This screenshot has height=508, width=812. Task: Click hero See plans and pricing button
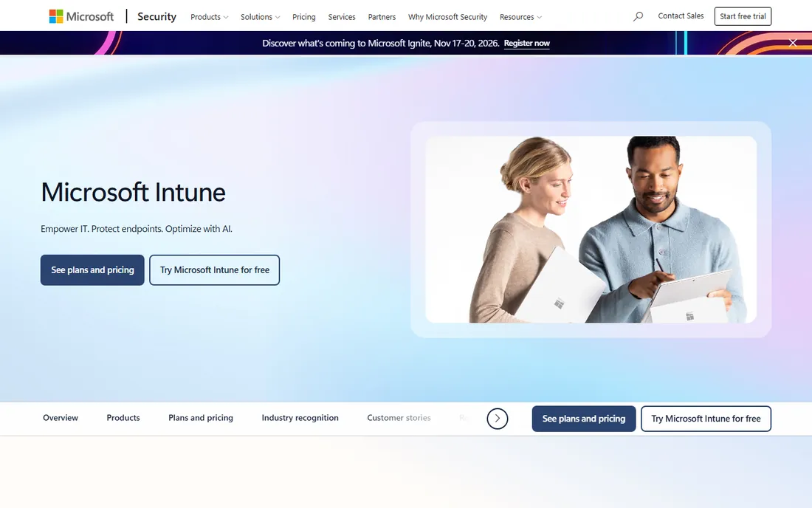click(92, 270)
